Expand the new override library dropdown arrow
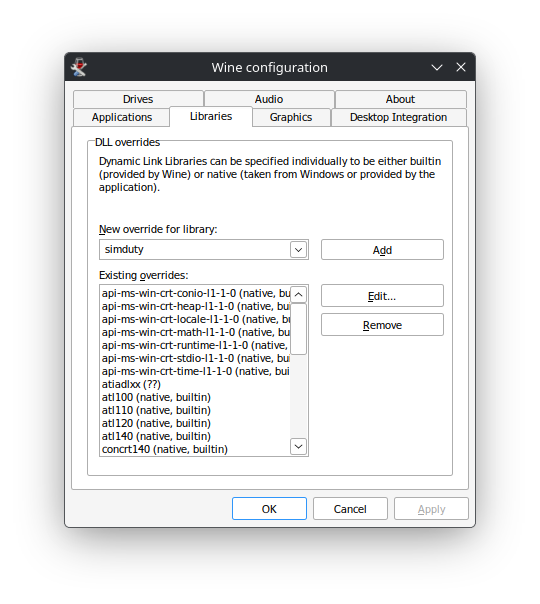The height and width of the screenshot is (604, 540). point(299,250)
